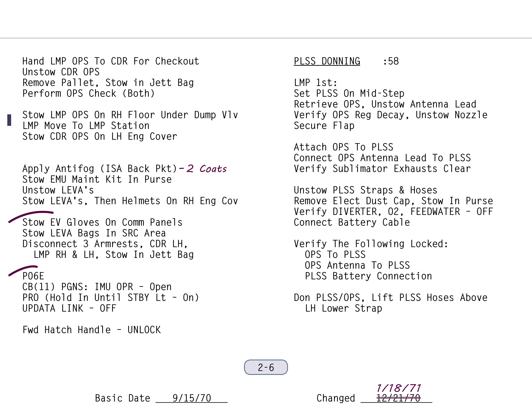Screen dimensions: 532x411
Task: Click the "LMP 1st:" label
Action: (315, 83)
